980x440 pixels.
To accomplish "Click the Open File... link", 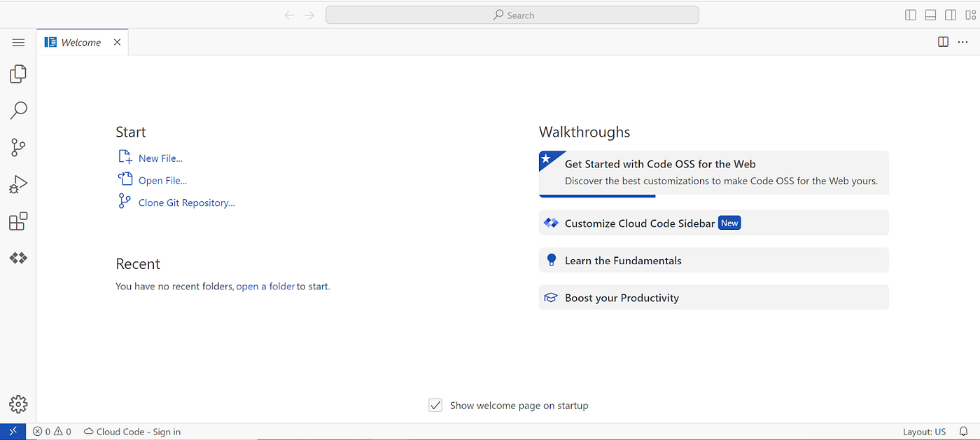I will [x=162, y=181].
